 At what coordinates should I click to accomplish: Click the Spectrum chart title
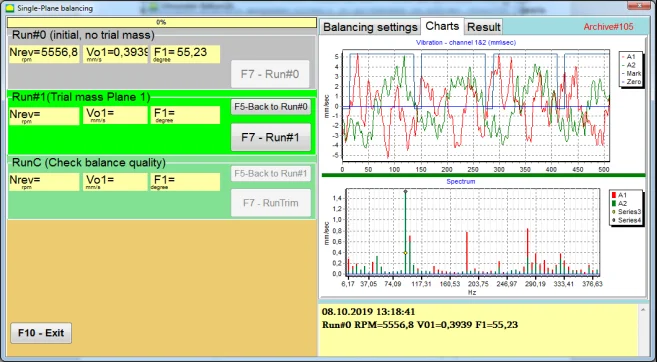click(x=460, y=181)
